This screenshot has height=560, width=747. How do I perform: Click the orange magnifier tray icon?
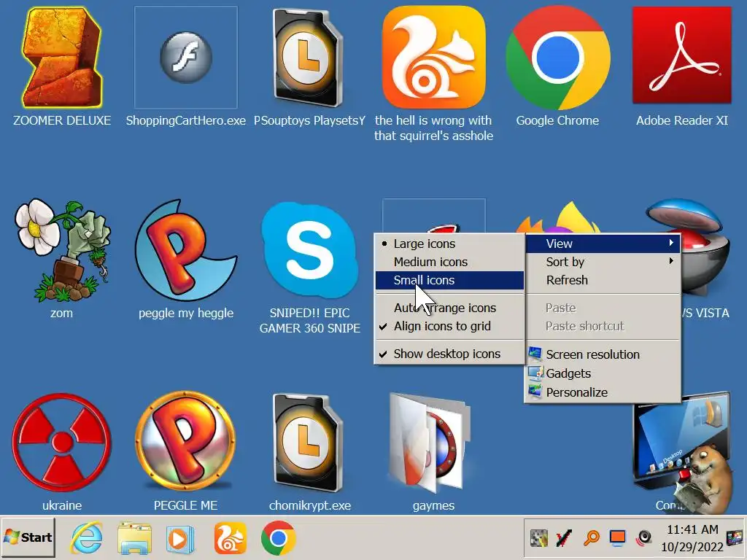point(592,538)
